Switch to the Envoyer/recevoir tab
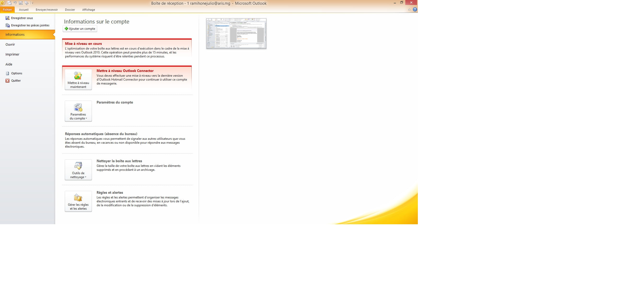The height and width of the screenshot is (291, 644). [x=47, y=10]
